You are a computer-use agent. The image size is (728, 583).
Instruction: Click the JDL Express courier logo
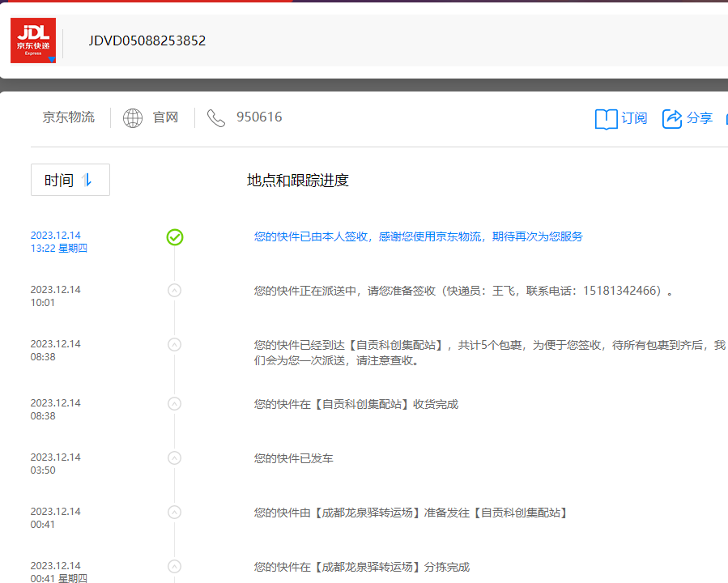[x=33, y=40]
